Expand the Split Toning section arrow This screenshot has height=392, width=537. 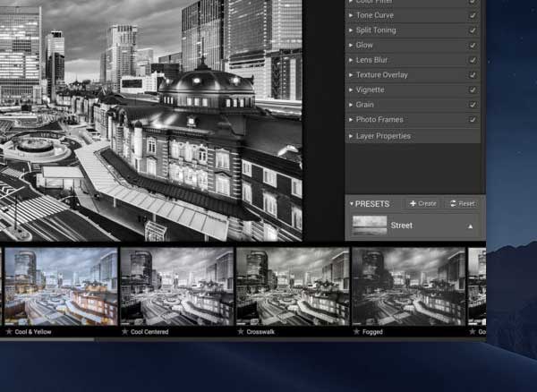pyautogui.click(x=351, y=30)
